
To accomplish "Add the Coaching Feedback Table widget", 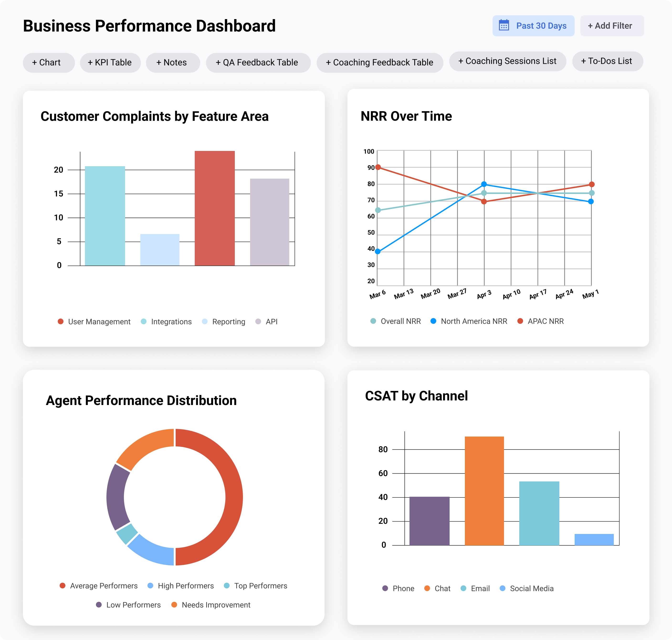I will pyautogui.click(x=379, y=63).
